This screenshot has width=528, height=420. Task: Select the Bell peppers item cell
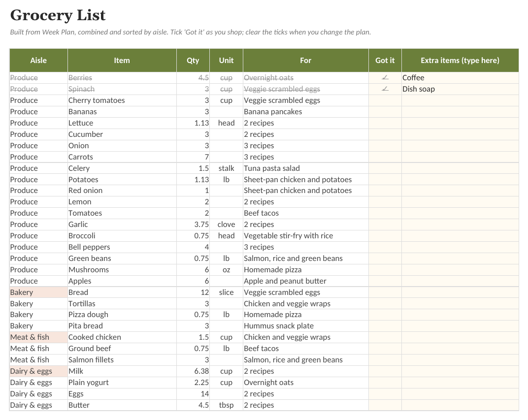pos(122,247)
